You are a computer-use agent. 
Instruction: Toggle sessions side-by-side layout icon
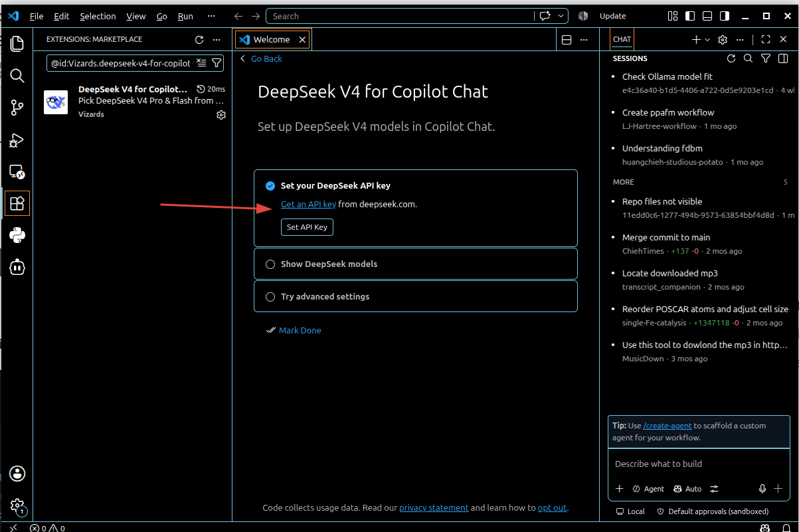pos(783,58)
